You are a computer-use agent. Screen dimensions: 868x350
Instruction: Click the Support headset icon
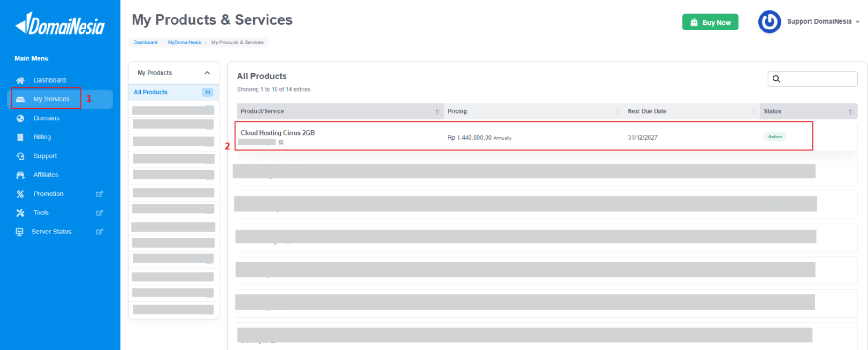click(20, 156)
